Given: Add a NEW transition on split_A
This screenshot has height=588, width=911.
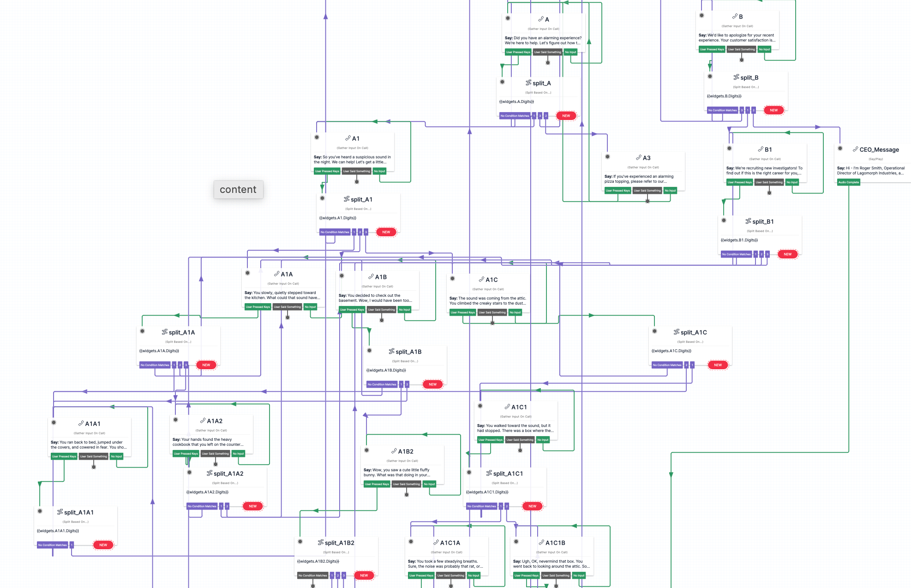Looking at the screenshot, I should (566, 116).
